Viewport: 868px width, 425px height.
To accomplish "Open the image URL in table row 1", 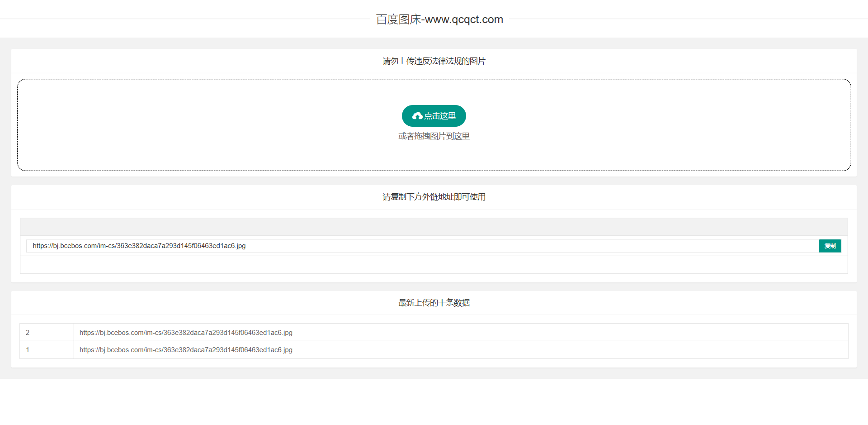I will click(x=186, y=350).
